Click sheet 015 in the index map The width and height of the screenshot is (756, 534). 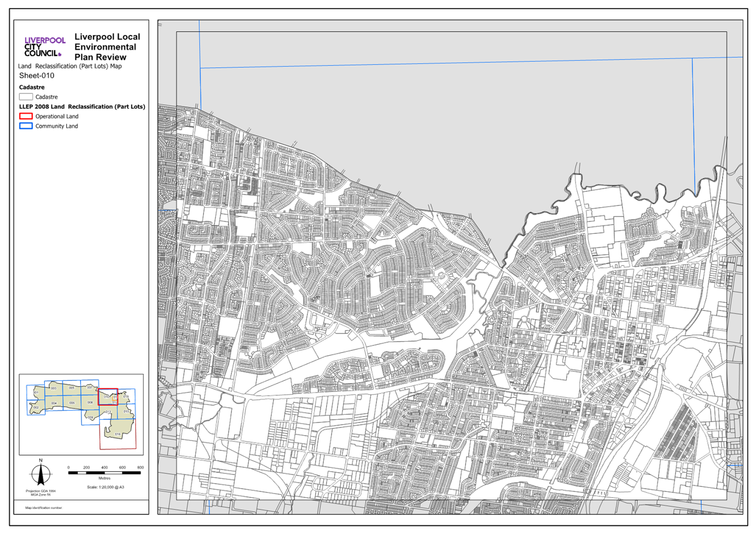pyautogui.click(x=126, y=411)
